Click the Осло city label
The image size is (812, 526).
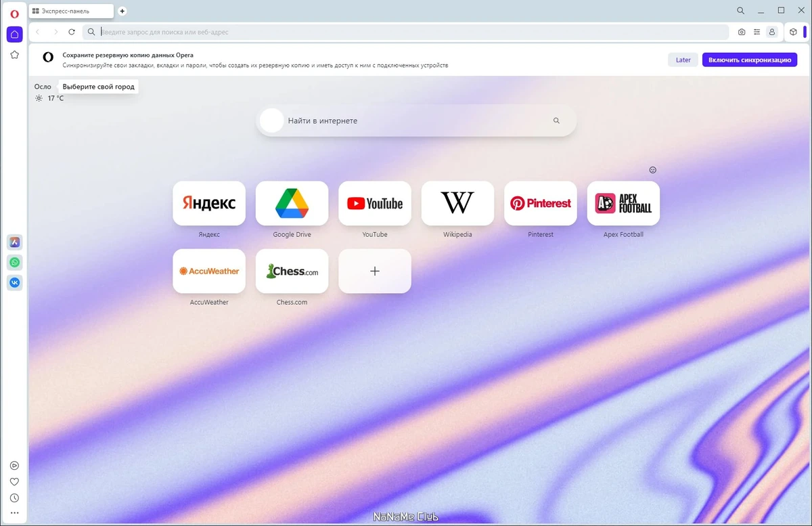coord(43,87)
